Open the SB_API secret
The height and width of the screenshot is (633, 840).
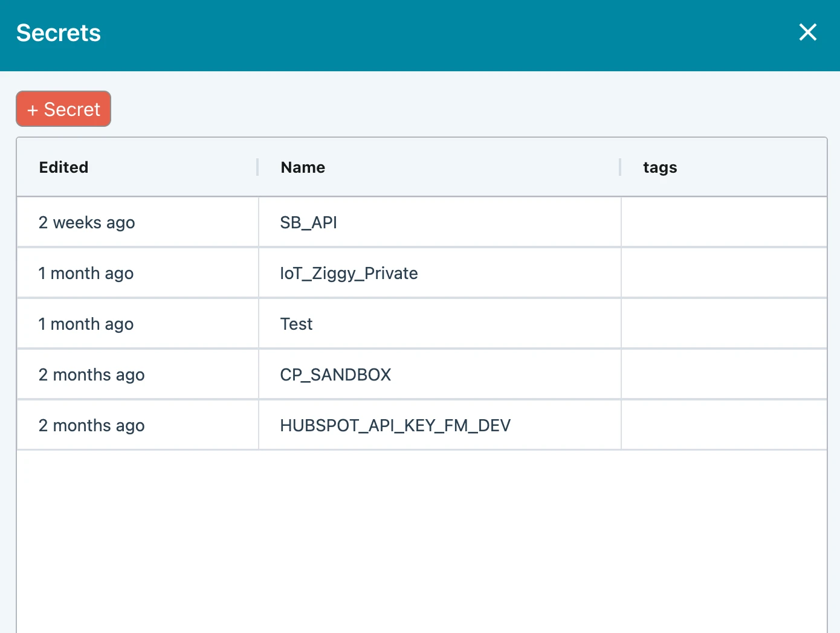308,223
